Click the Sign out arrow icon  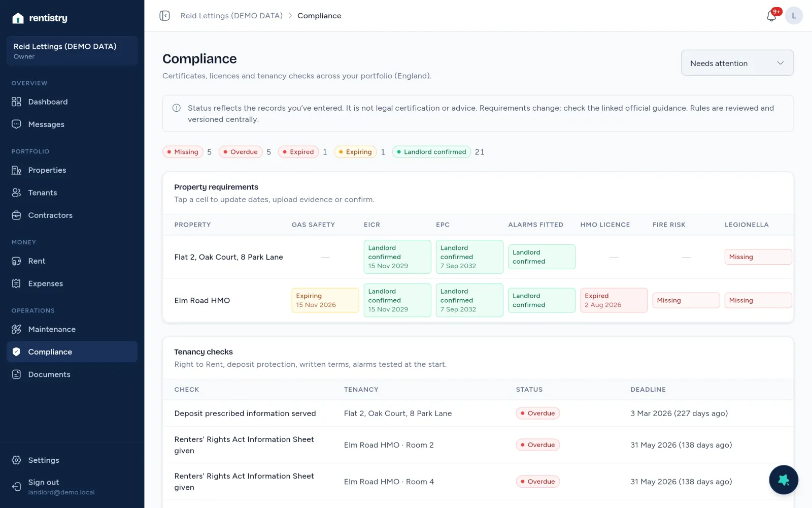16,487
